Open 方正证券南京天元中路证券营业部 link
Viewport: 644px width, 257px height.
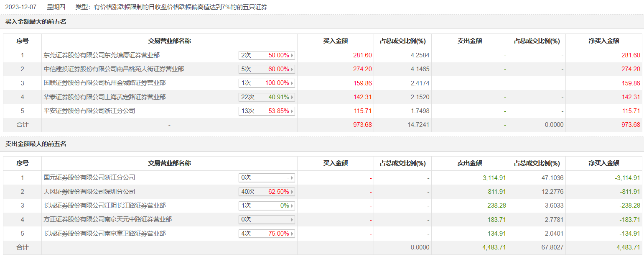(108, 219)
